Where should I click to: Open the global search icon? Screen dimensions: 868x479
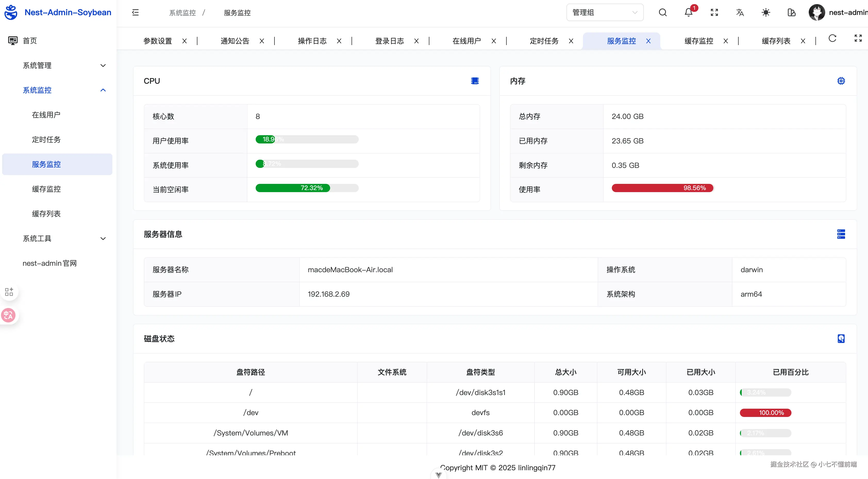[x=662, y=13]
